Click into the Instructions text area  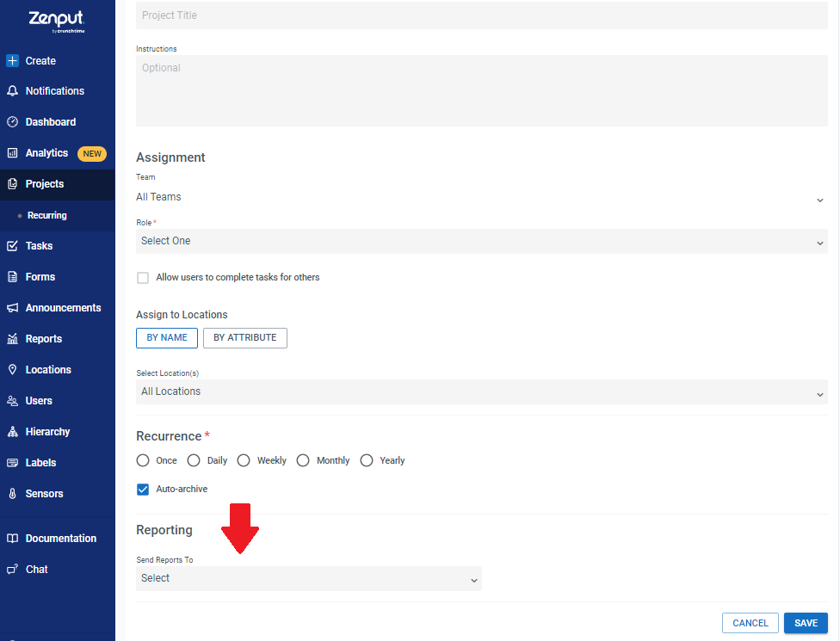click(482, 91)
